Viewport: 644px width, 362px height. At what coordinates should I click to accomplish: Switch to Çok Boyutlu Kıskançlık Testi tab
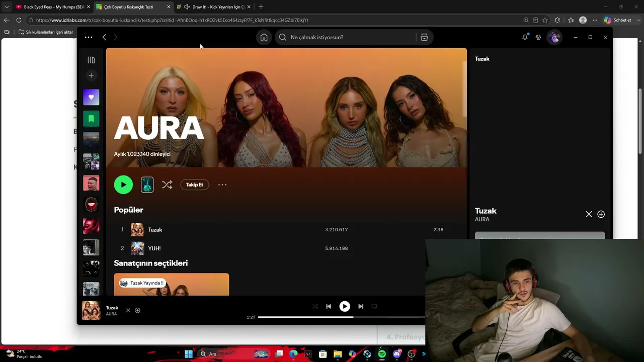(133, 7)
